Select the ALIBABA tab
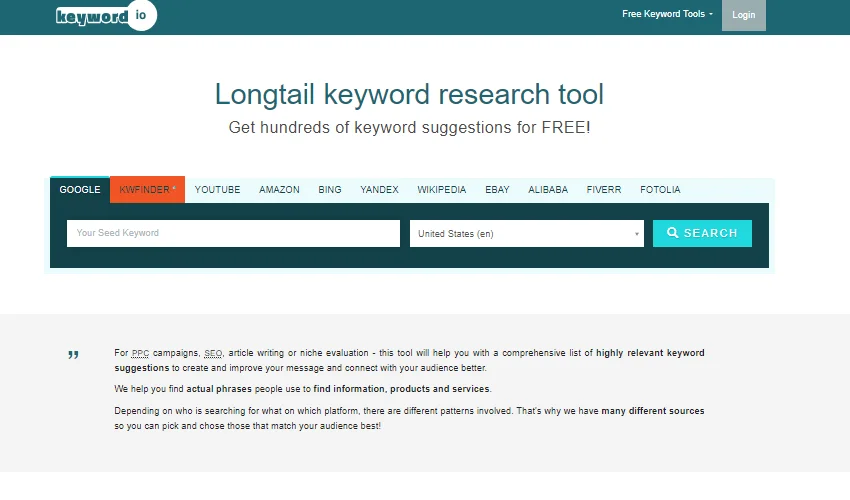Screen dimensions: 850x500 click(x=548, y=190)
